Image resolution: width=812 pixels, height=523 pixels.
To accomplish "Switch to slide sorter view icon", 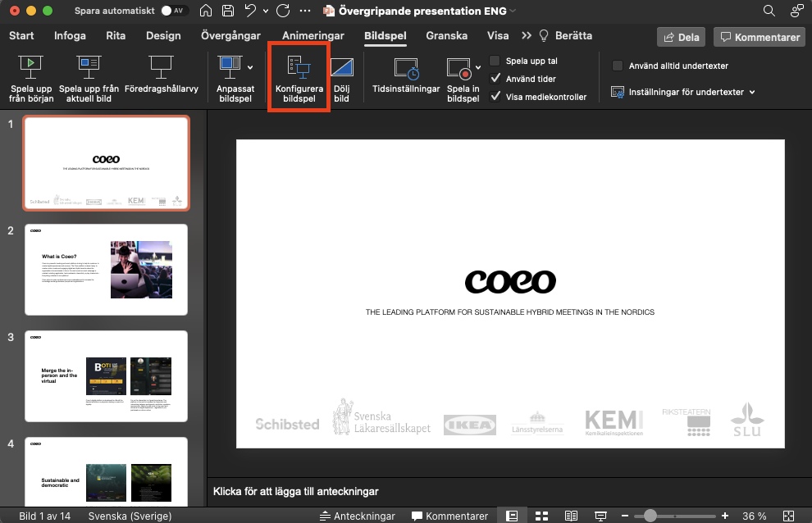I will (x=541, y=516).
